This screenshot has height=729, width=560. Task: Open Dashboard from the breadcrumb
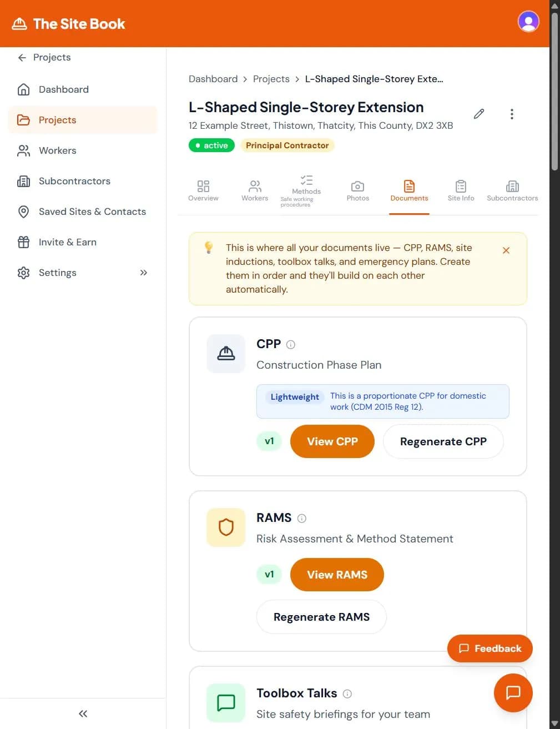[x=213, y=79]
